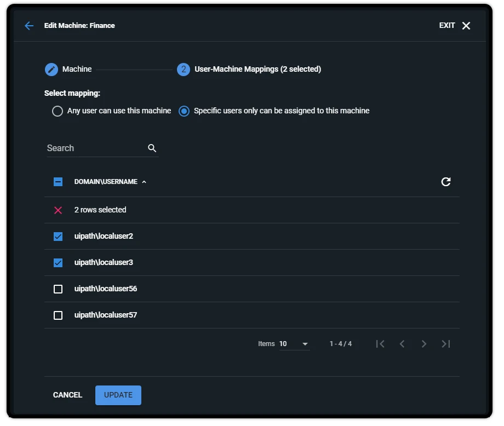Viewport: 504px width, 426px height.
Task: Click the search magnifier icon
Action: point(152,148)
